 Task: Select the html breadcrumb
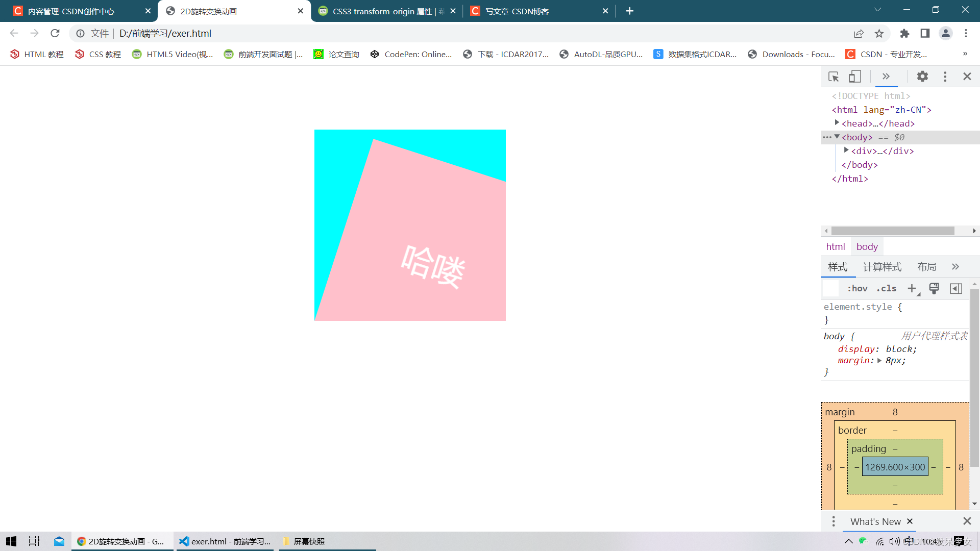[836, 247]
